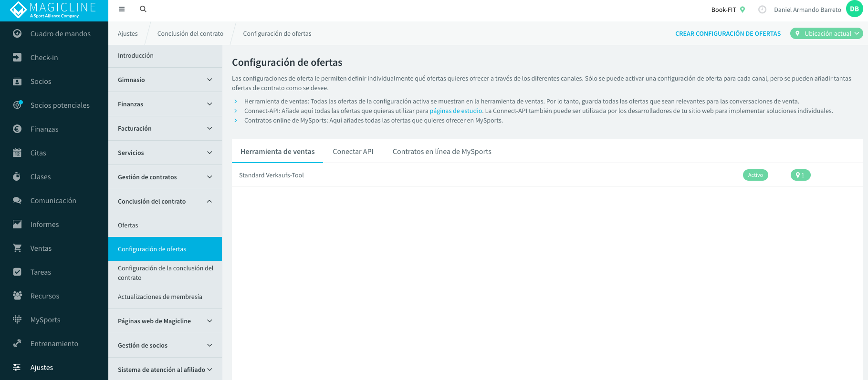Expand the Facturación section
Screen dimensions: 868x380
coord(165,128)
